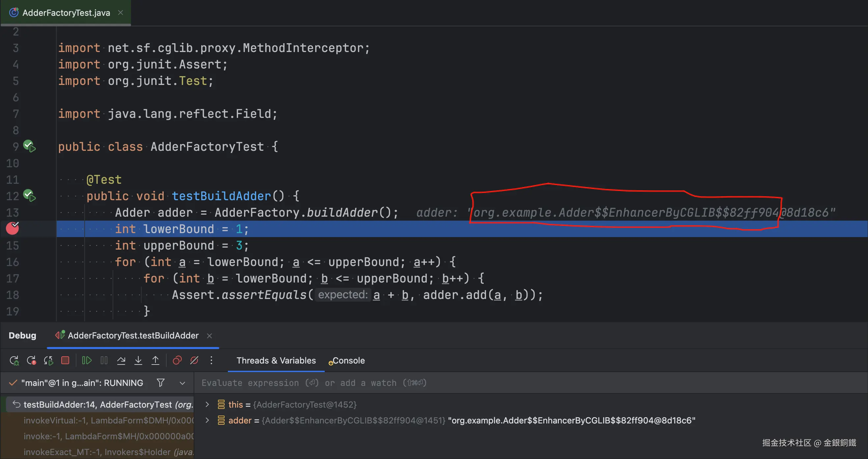Toggle Mute Breakpoints
The width and height of the screenshot is (868, 459).
tap(194, 361)
